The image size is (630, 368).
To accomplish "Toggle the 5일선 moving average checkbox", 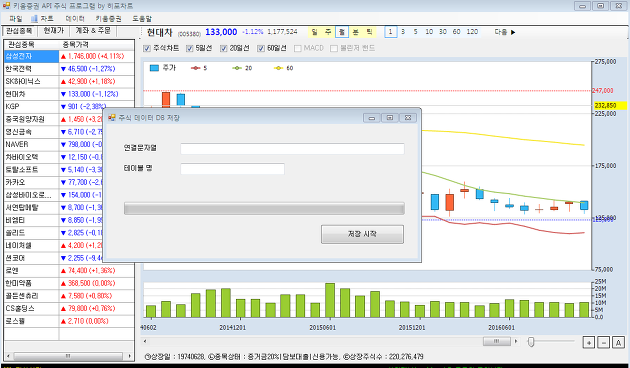I will point(190,49).
